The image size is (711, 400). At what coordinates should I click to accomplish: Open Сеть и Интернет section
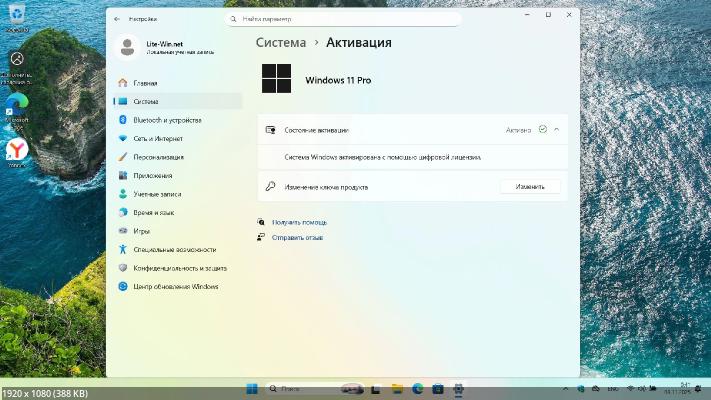pos(158,138)
